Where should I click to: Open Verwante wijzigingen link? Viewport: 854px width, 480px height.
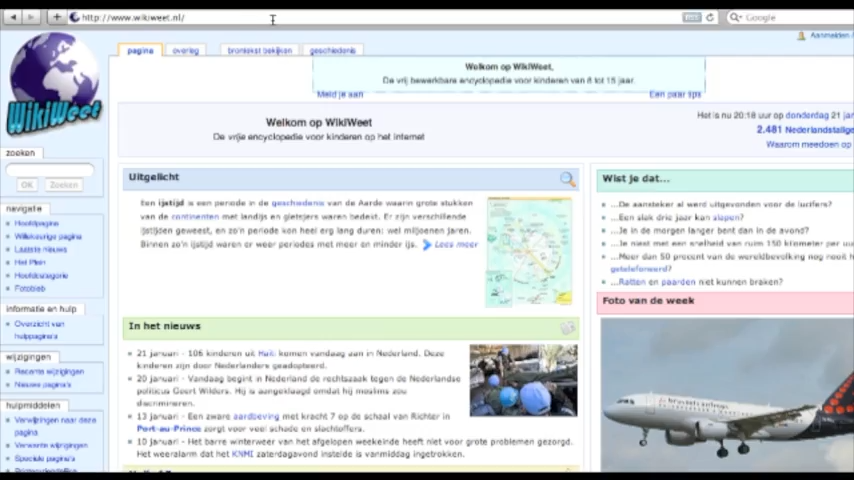51,446
